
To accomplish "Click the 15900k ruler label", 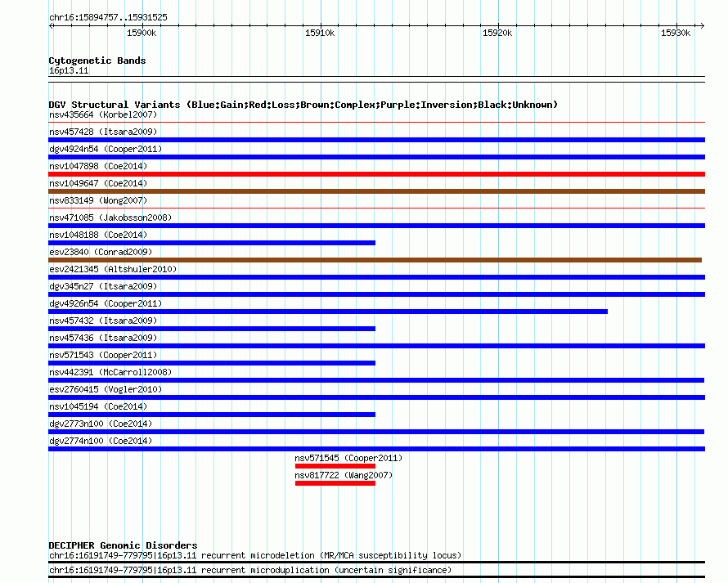I will (x=142, y=33).
